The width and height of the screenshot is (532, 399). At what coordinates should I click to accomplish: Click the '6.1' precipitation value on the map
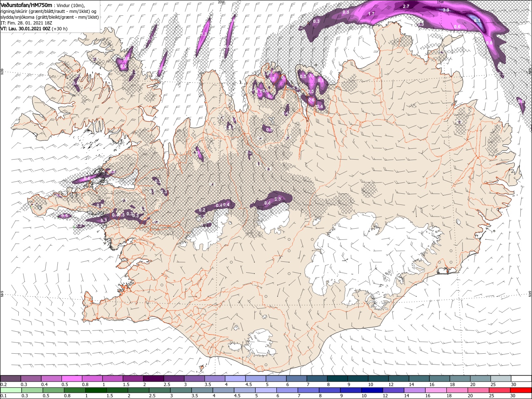pos(477,20)
